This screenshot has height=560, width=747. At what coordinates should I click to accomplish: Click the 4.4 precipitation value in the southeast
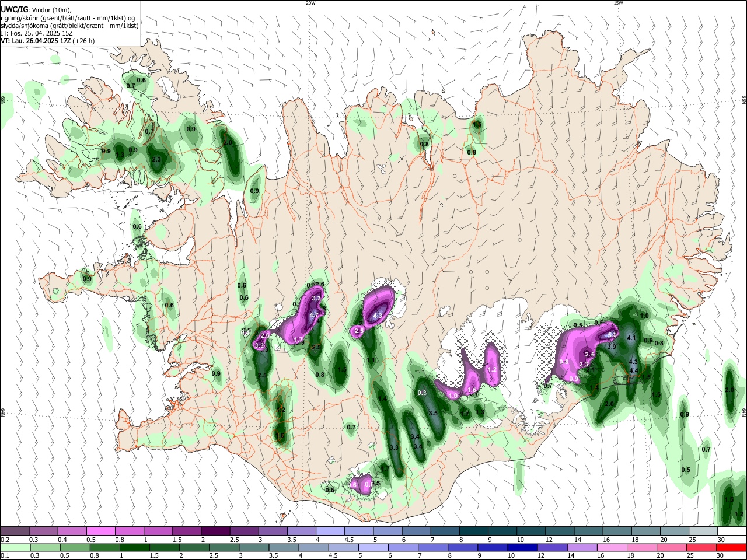[633, 370]
